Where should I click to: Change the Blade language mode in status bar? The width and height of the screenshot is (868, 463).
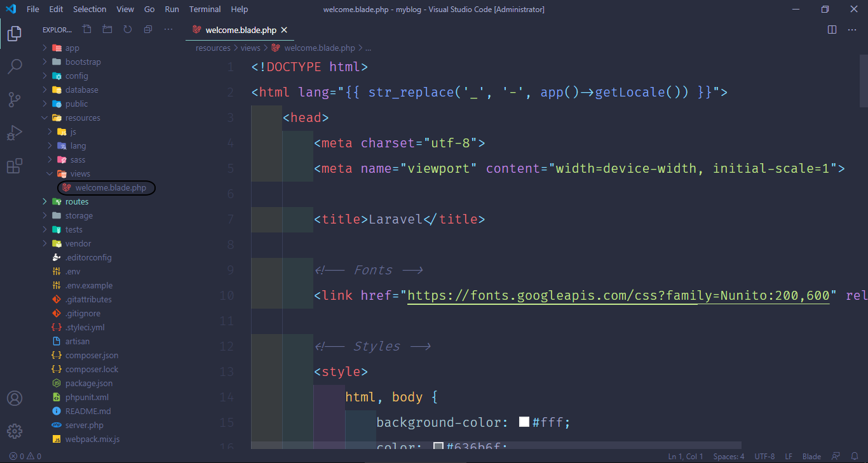pos(811,456)
